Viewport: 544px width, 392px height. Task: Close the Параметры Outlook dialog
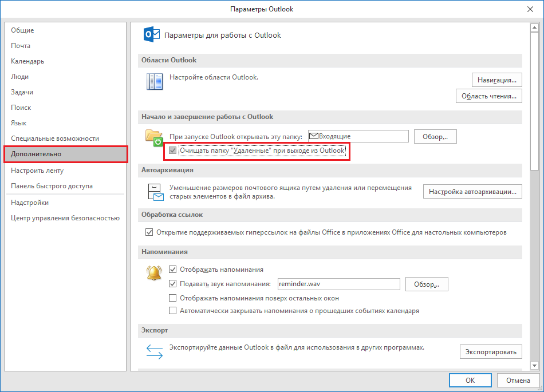[530, 9]
